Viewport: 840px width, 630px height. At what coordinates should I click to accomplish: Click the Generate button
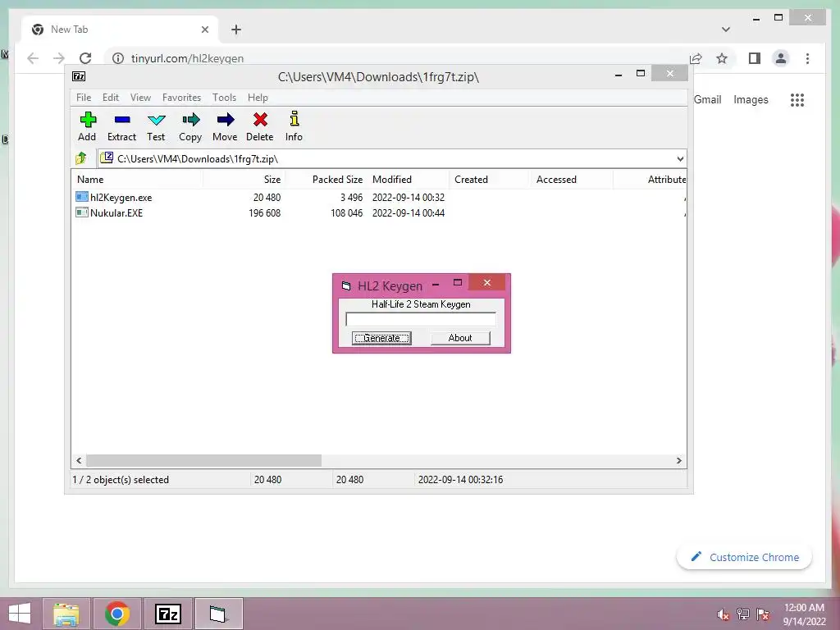point(381,338)
